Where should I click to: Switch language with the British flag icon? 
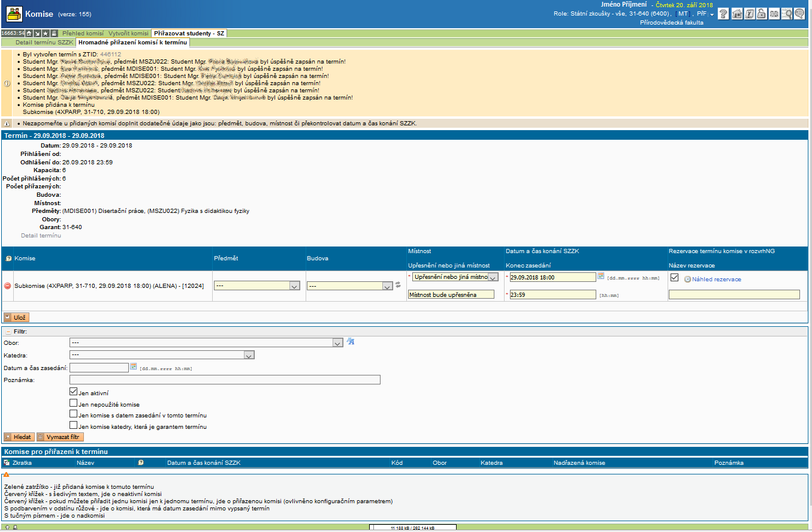(x=774, y=14)
